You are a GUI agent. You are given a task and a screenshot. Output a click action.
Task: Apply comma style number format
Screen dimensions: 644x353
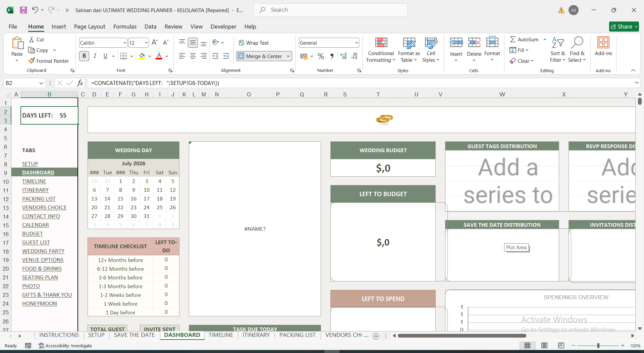click(332, 56)
